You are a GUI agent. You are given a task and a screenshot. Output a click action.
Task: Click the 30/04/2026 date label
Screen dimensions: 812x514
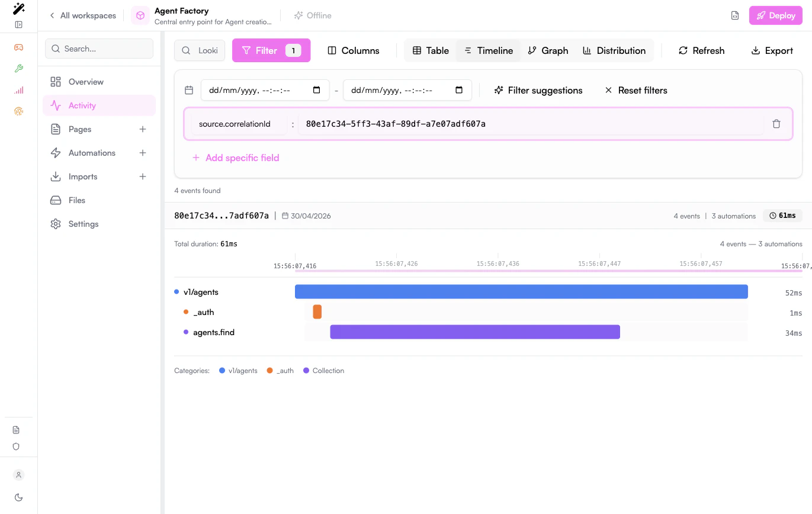pyautogui.click(x=311, y=216)
